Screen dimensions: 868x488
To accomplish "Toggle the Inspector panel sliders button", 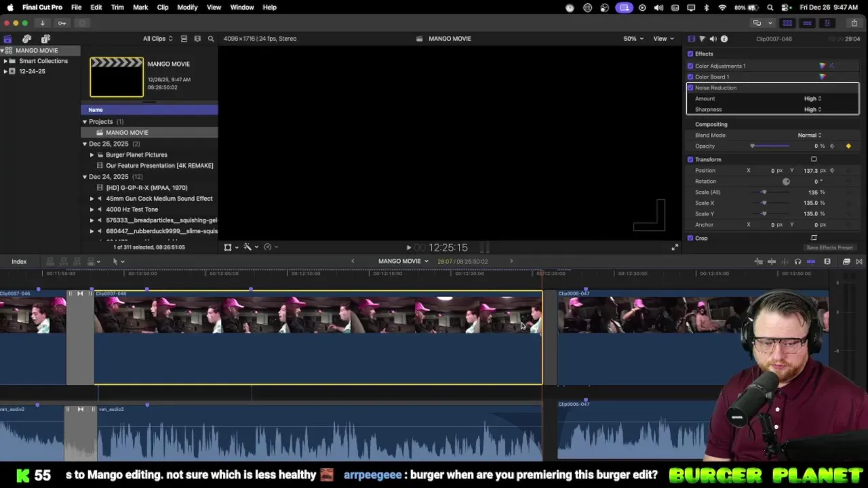I will [827, 23].
